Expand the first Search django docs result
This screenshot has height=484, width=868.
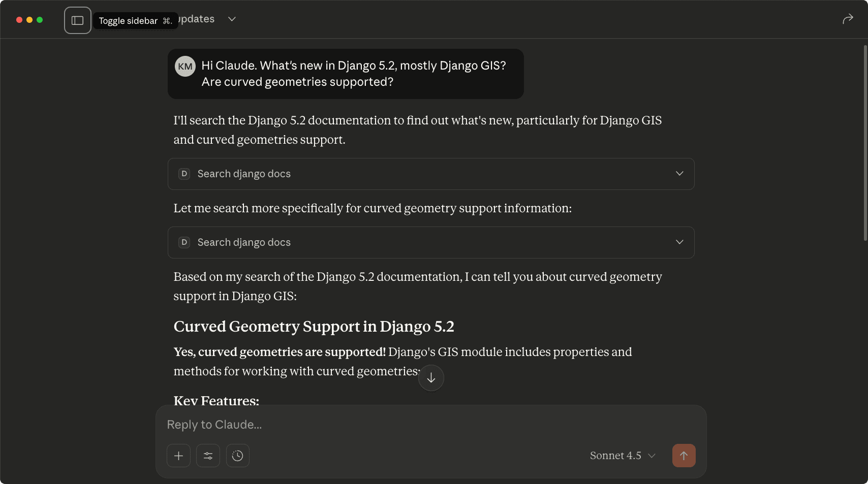point(679,174)
